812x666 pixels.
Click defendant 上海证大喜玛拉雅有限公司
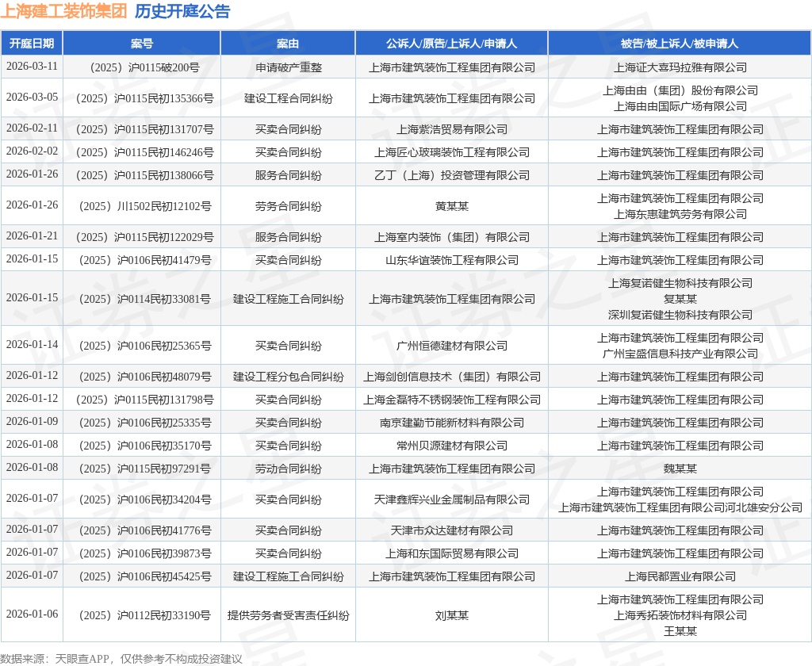(679, 67)
